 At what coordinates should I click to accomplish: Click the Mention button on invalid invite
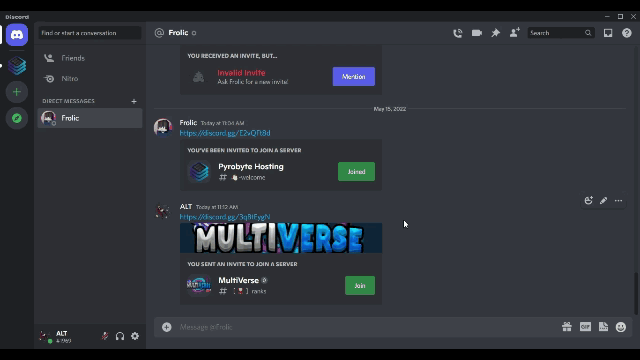pyautogui.click(x=353, y=76)
